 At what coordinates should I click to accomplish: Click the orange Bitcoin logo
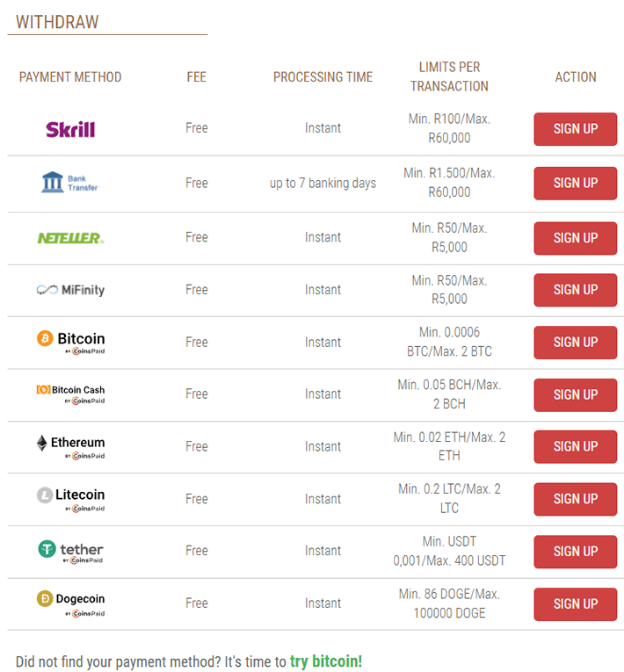click(45, 338)
